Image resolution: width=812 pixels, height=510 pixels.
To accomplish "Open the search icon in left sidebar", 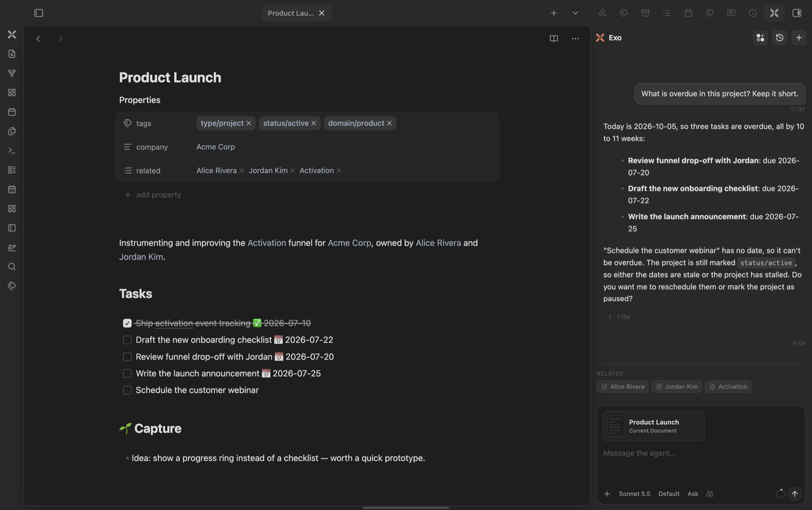I will point(12,267).
